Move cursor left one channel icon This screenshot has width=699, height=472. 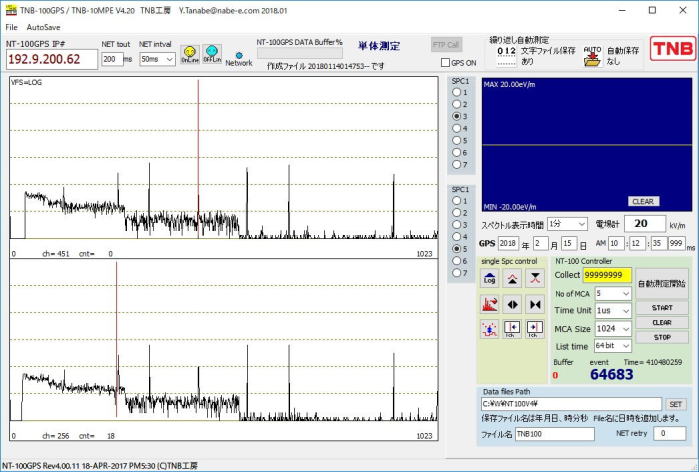[512, 329]
